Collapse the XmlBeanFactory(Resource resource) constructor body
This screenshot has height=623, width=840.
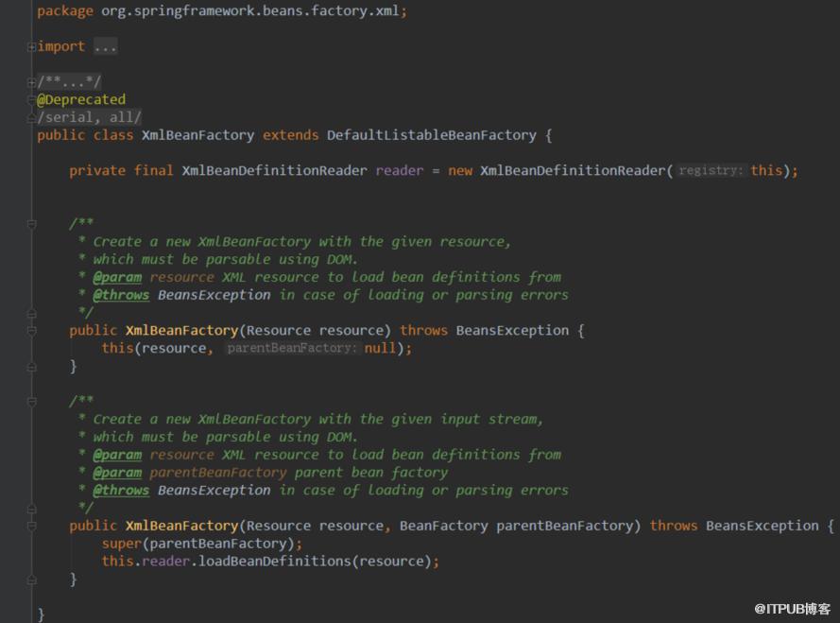31,331
